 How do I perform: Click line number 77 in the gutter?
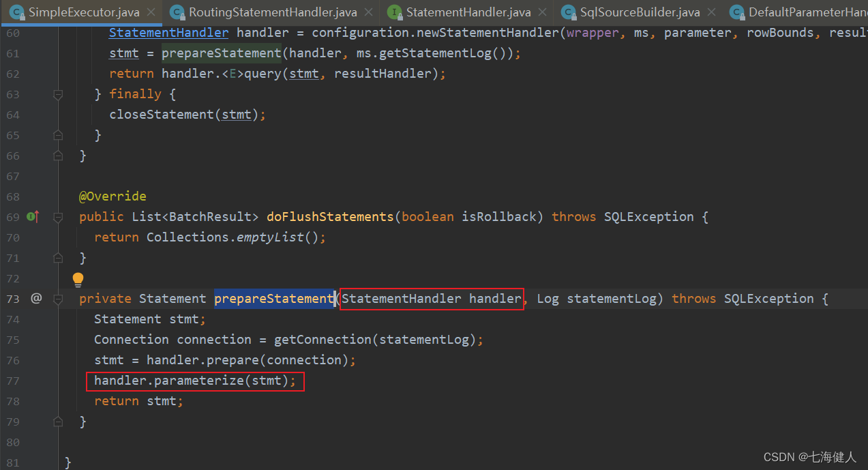pyautogui.click(x=13, y=380)
